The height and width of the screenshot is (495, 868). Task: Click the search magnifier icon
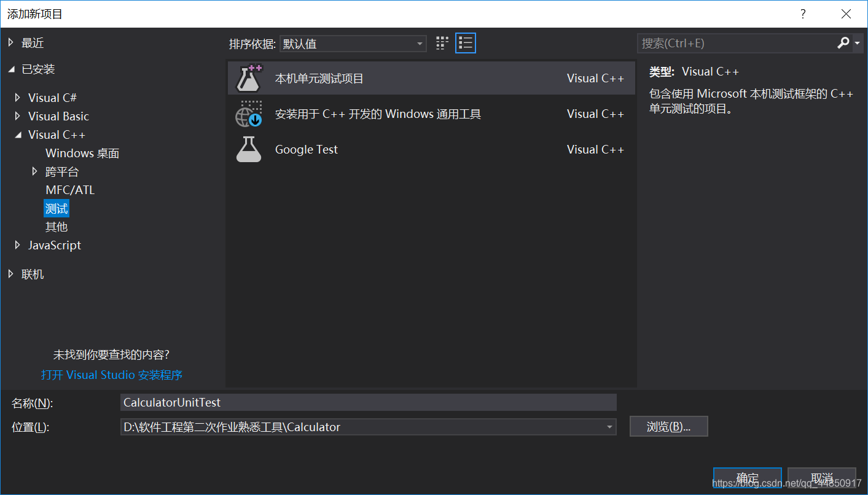[843, 43]
